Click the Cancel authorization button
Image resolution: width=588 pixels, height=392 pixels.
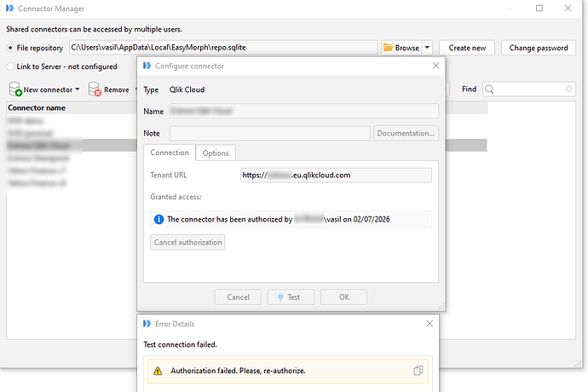point(187,242)
